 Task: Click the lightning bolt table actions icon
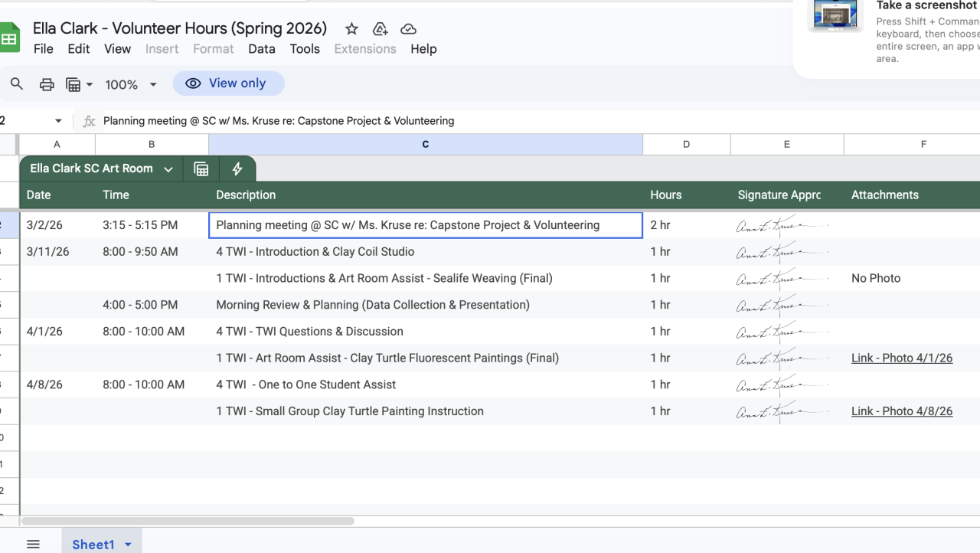(237, 169)
